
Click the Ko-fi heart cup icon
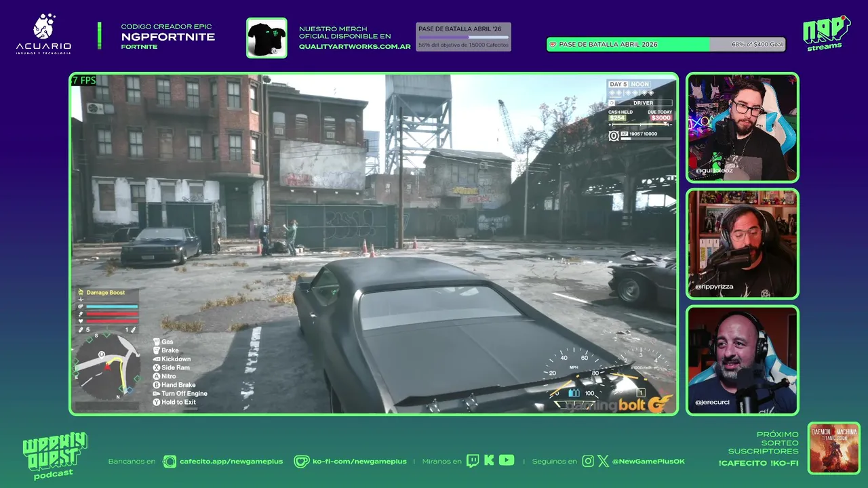pos(302,462)
